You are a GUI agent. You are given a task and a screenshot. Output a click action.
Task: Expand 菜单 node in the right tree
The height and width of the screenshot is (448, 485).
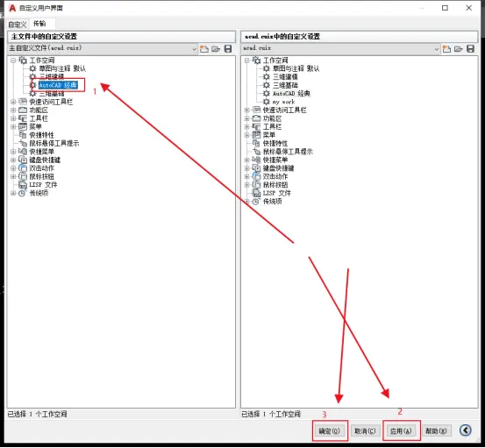[x=246, y=135]
